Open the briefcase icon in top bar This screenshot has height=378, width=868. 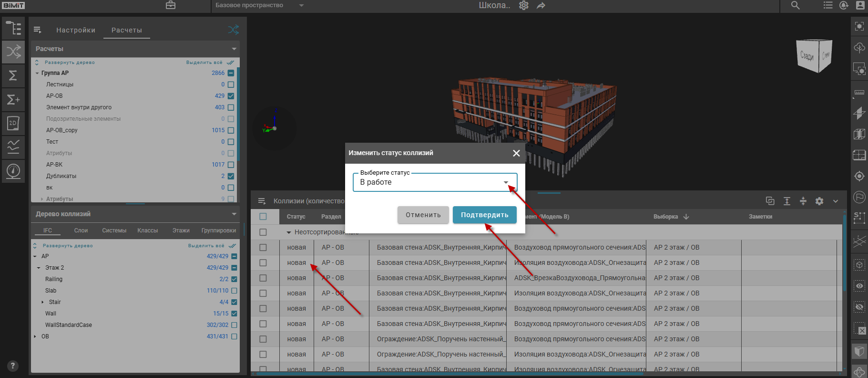[171, 5]
